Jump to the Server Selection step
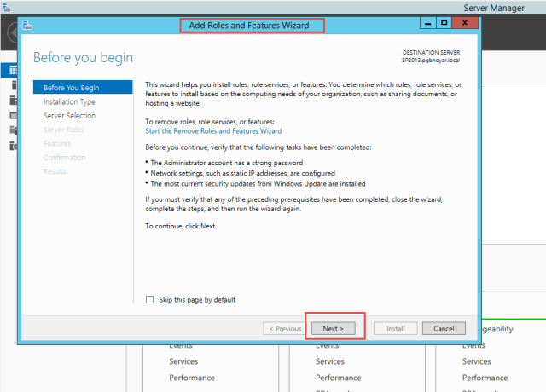 (x=69, y=116)
